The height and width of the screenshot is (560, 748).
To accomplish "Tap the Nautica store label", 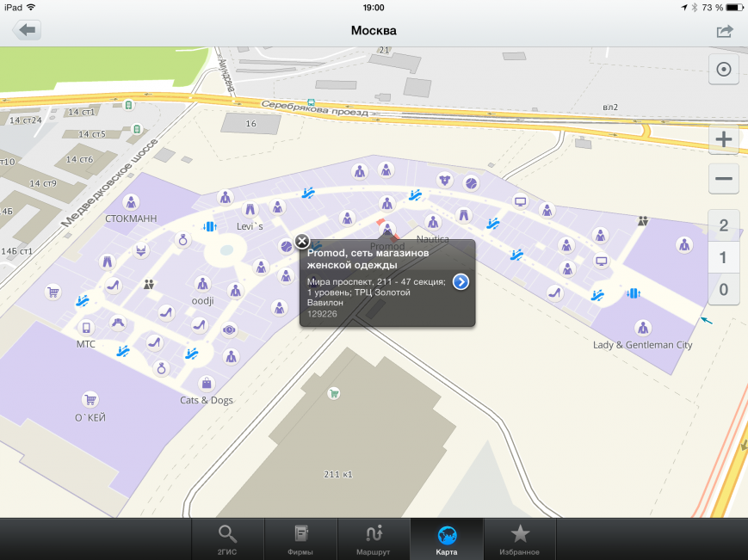I will coord(433,239).
